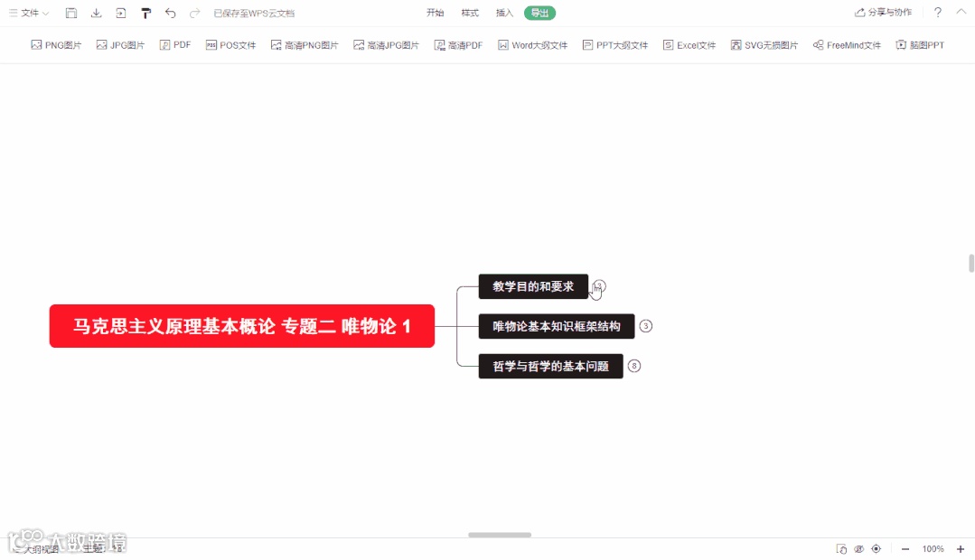The width and height of the screenshot is (975, 560).
Task: Click 已保存至WPS云文档 save status
Action: tap(254, 13)
